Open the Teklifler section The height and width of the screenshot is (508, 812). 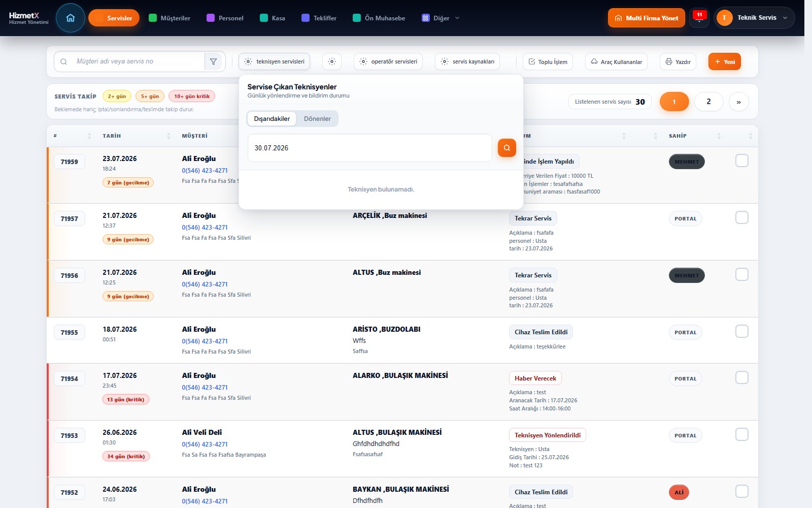coord(319,18)
